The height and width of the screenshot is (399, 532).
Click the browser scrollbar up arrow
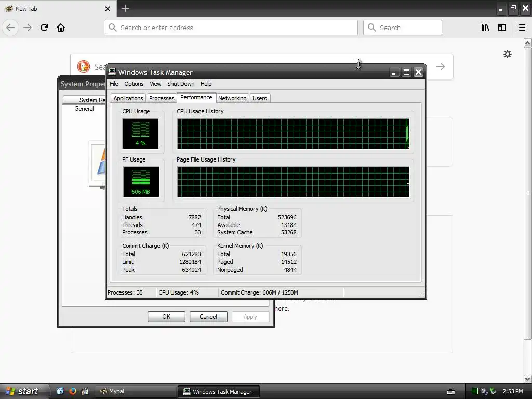click(528, 43)
